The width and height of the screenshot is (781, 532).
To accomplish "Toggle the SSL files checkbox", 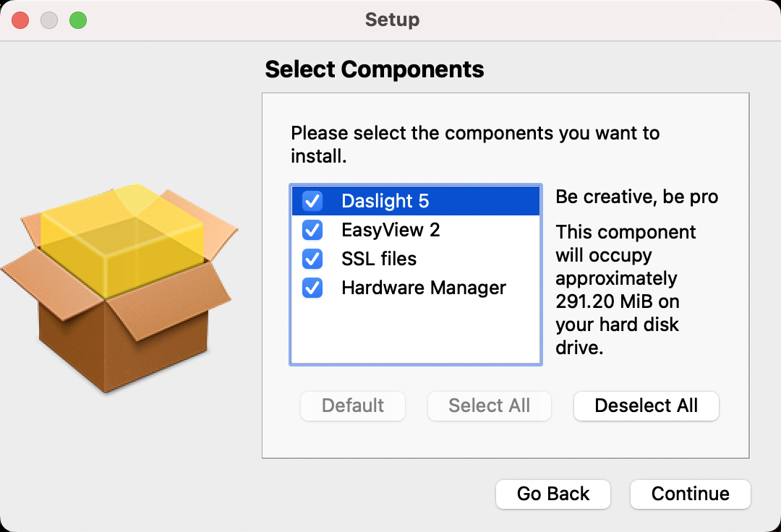I will point(312,259).
